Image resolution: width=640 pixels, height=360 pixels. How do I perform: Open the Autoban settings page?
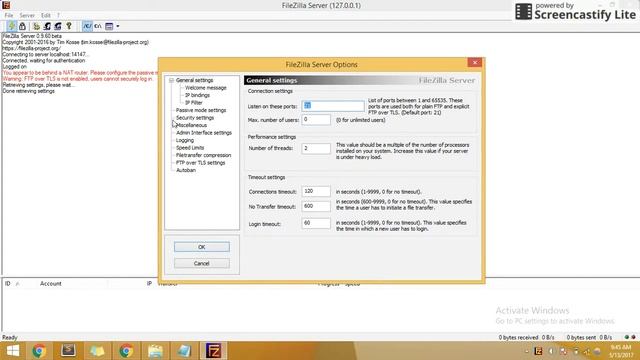pyautogui.click(x=186, y=170)
